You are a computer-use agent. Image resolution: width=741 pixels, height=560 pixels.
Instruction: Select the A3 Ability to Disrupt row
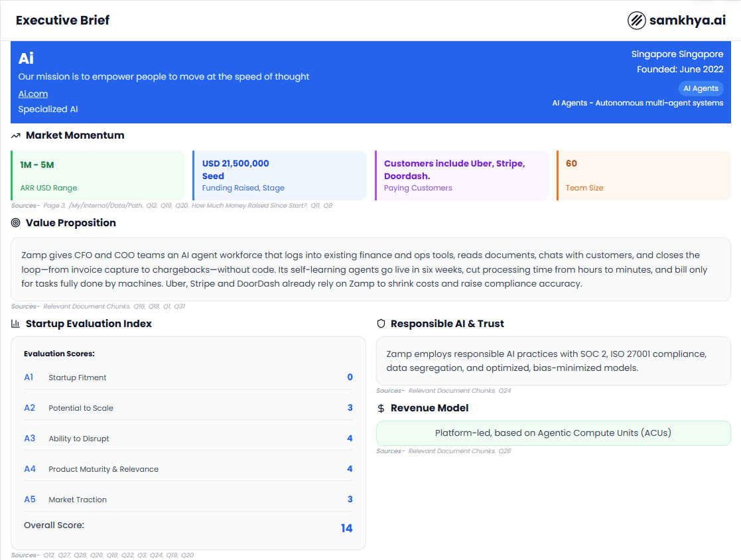(188, 439)
